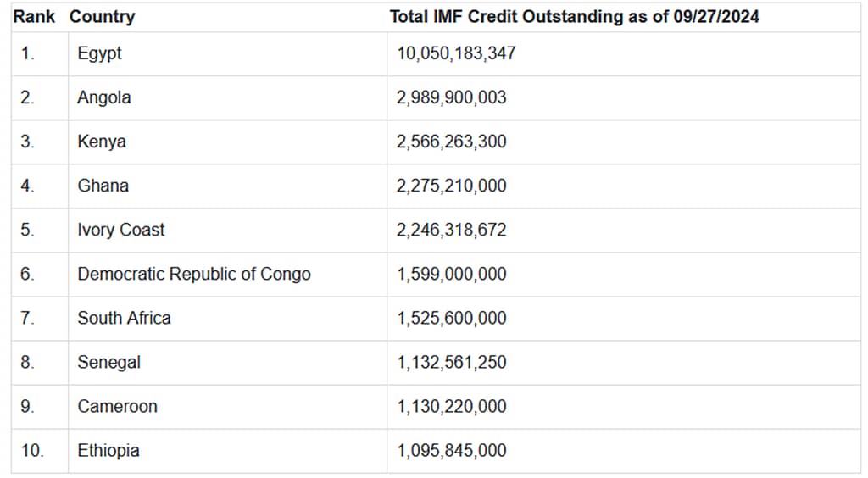
Task: Click the Rank column header
Action: click(x=34, y=17)
